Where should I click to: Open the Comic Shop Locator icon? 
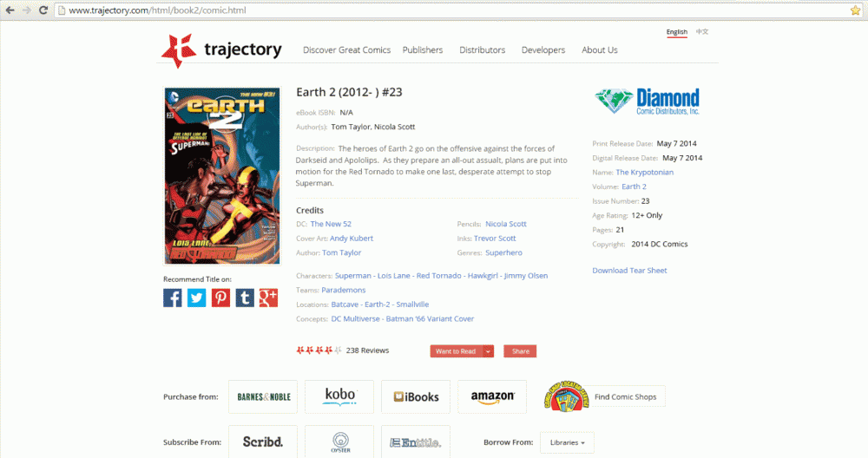[x=567, y=396]
